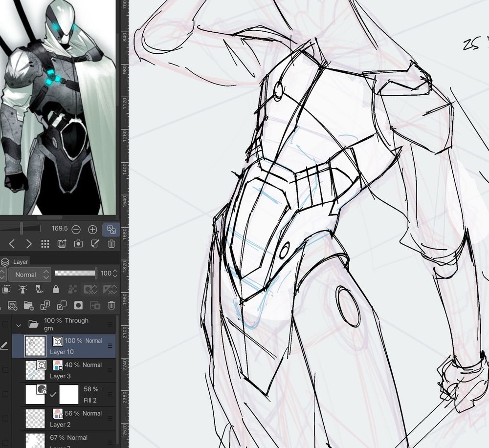
Task: Toggle set as draft layer
Action: pyautogui.click(x=39, y=290)
